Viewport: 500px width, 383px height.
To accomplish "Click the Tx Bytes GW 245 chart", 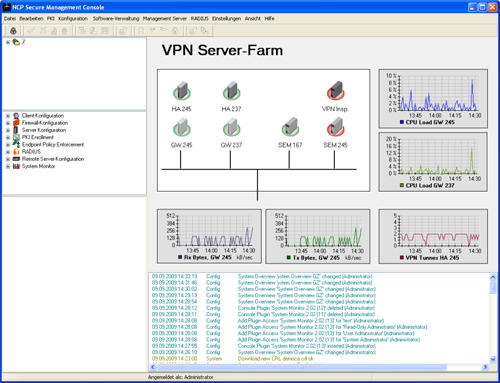I will (x=318, y=236).
